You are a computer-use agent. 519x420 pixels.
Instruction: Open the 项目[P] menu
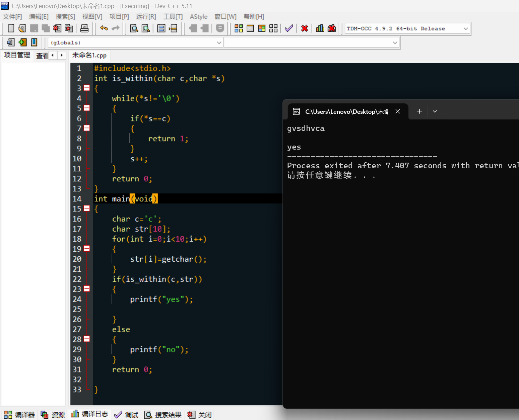(x=119, y=17)
